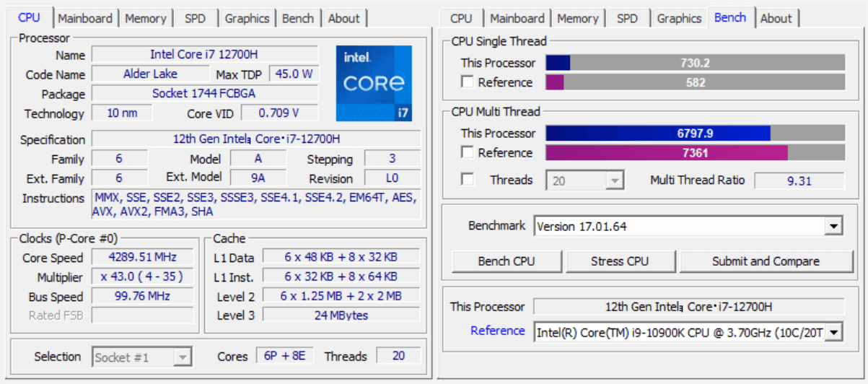The height and width of the screenshot is (384, 868).
Task: Click the Intel Core i7 logo badge
Action: (374, 83)
